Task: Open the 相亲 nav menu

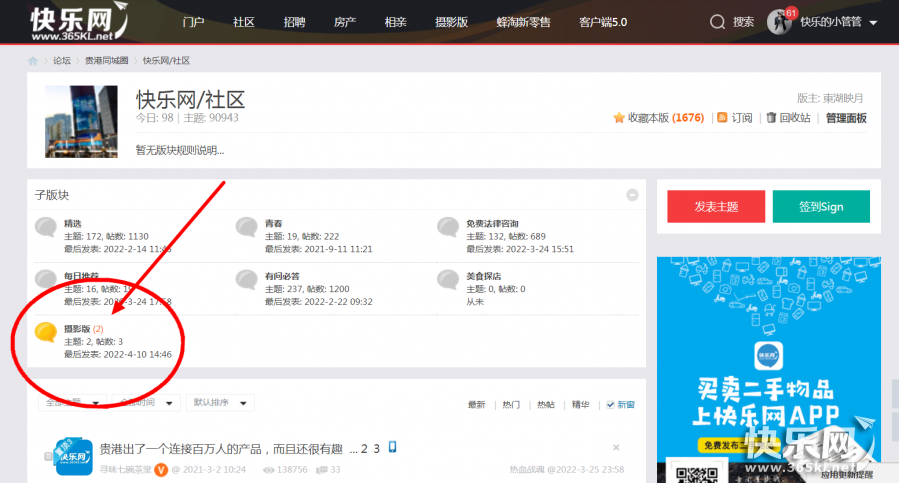Action: pos(396,22)
